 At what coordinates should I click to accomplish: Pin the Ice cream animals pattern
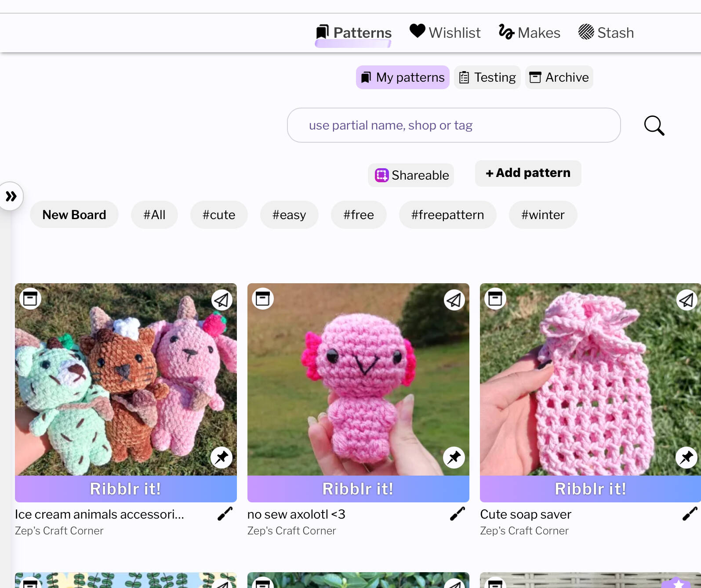pyautogui.click(x=222, y=458)
